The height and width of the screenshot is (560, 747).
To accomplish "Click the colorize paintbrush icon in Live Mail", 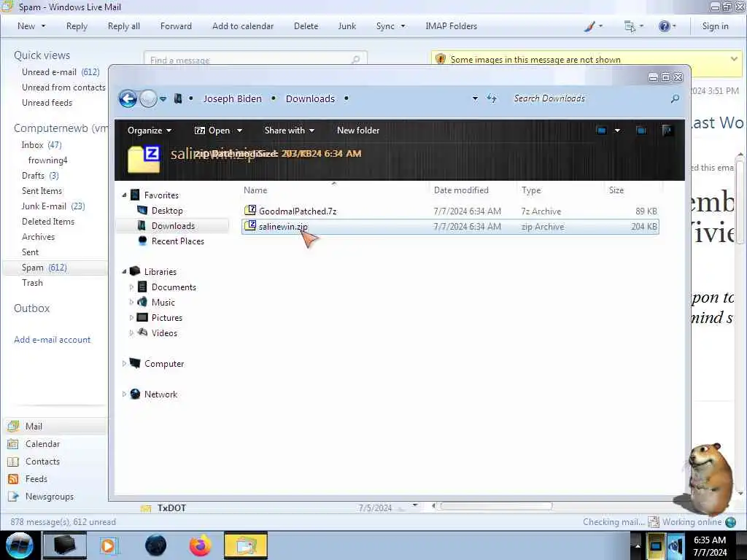I will pos(589,26).
